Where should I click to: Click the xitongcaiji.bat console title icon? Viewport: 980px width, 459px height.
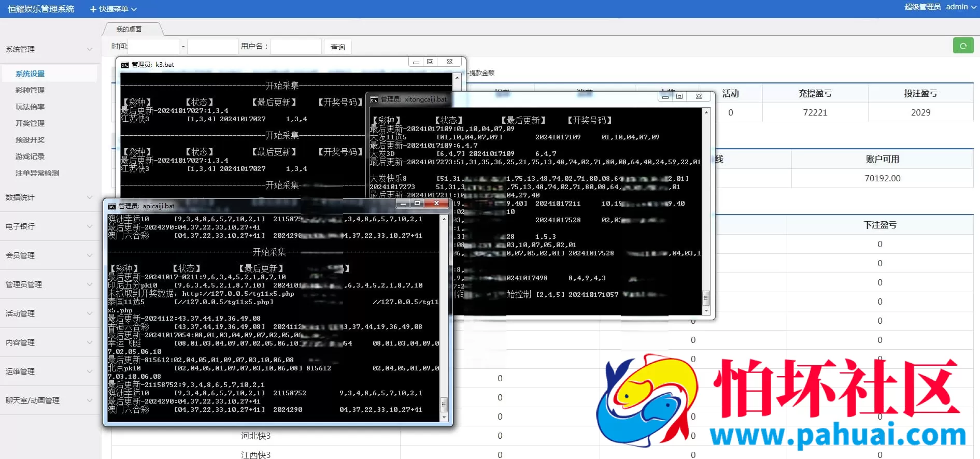tap(374, 99)
